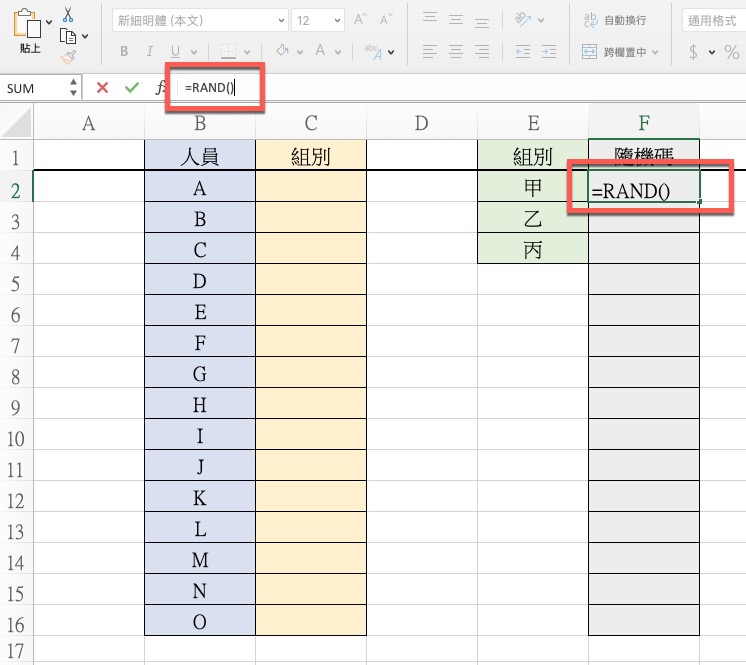Screen dimensions: 746x665
Task: Expand the borders options arrow
Action: click(247, 52)
